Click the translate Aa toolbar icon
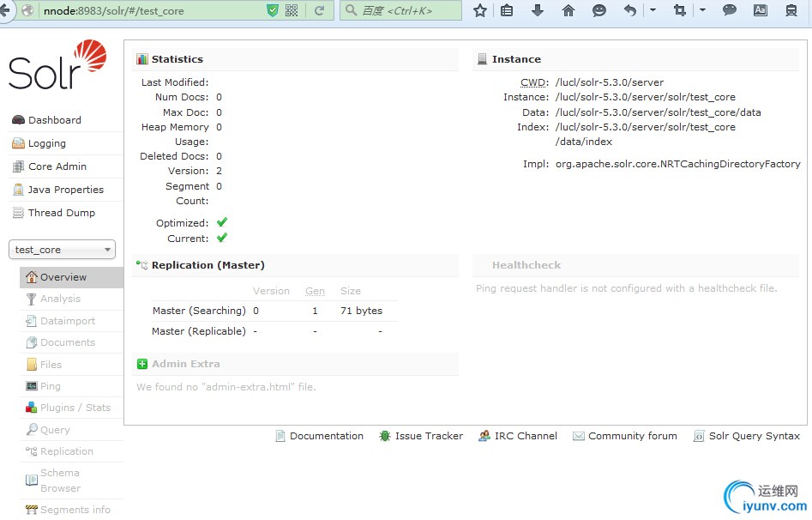This screenshot has height=520, width=812. [x=761, y=10]
